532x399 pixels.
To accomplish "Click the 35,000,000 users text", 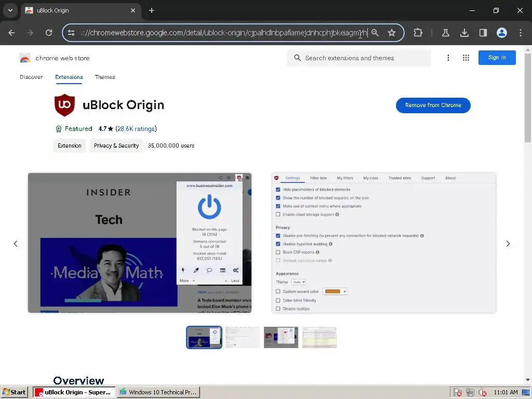I will (171, 146).
